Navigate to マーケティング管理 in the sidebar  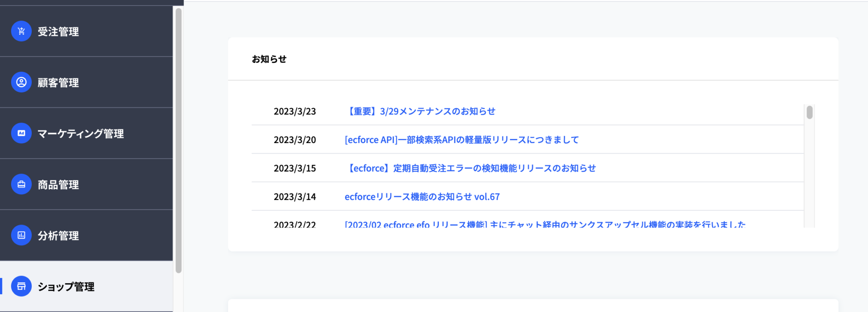coord(81,133)
